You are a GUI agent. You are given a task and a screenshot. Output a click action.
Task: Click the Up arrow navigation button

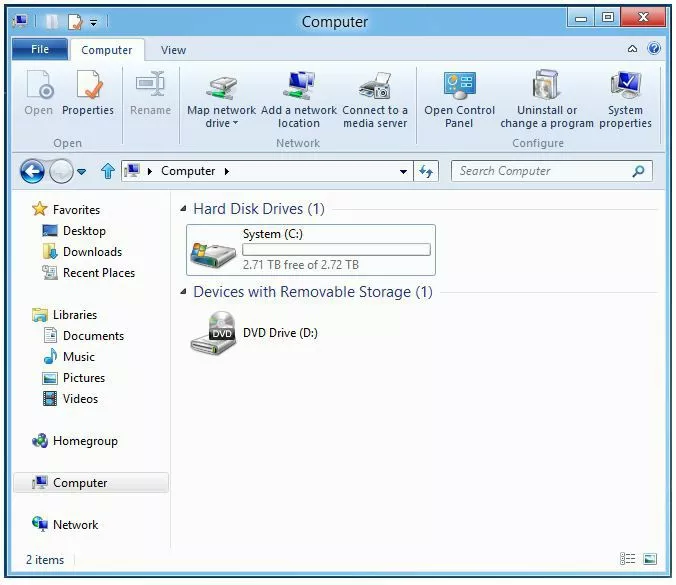click(107, 171)
